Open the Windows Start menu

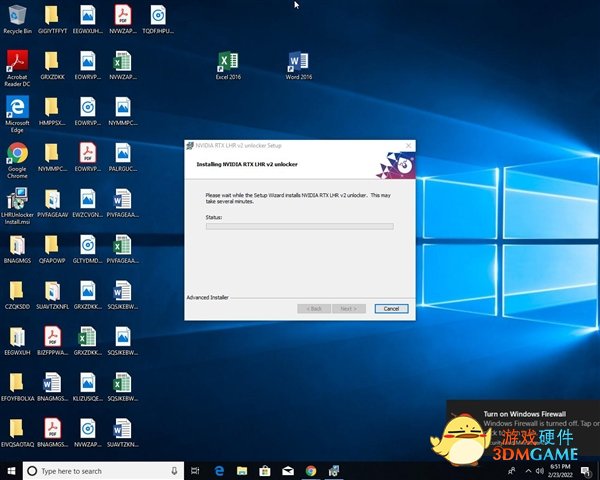pyautogui.click(x=11, y=471)
